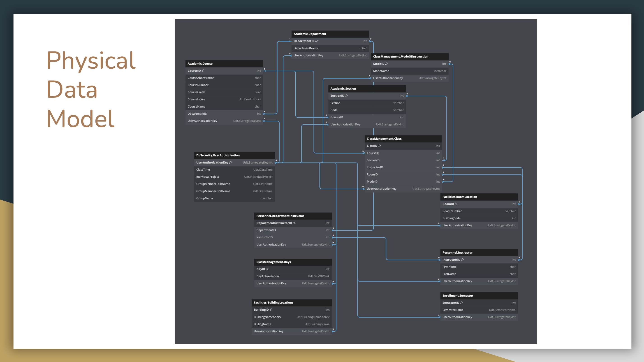Click the SectionID primary key icon

point(346,96)
